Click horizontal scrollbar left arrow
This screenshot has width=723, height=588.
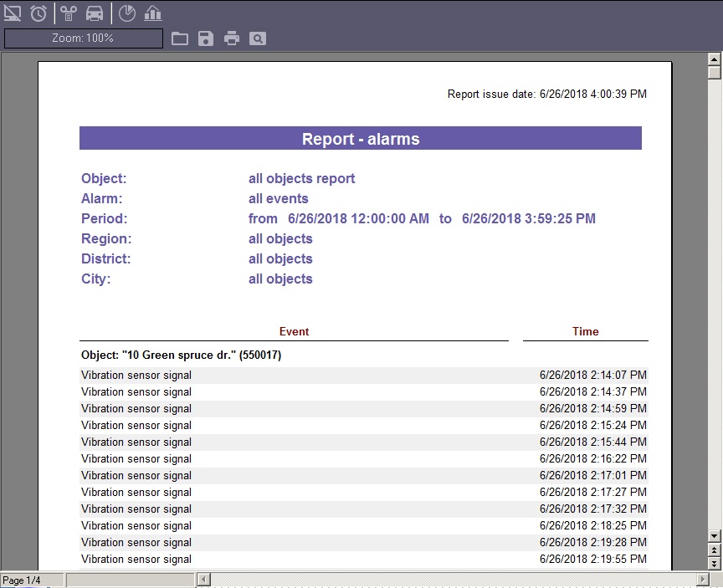coord(203,580)
